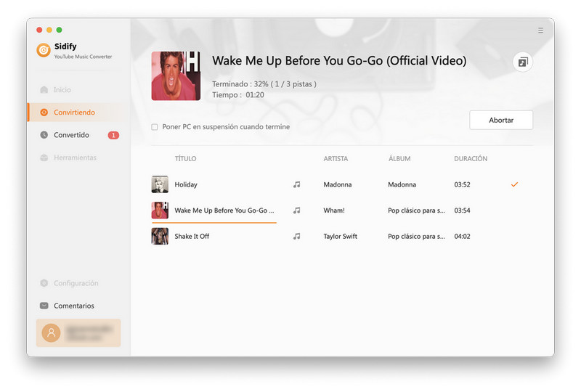Screen dimensions: 581x392
Task: Click the orange checkmark on the Holiday row
Action: coord(514,184)
